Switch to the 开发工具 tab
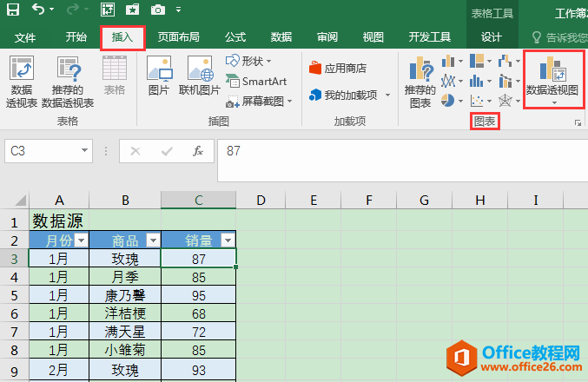The height and width of the screenshot is (382, 588). [x=430, y=37]
